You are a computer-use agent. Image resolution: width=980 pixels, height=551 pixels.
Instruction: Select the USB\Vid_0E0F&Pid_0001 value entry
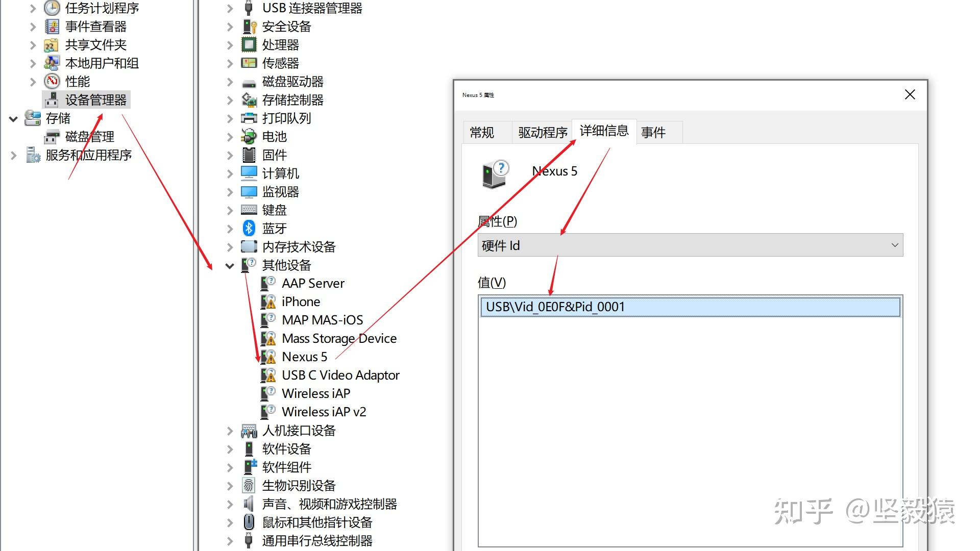[555, 307]
